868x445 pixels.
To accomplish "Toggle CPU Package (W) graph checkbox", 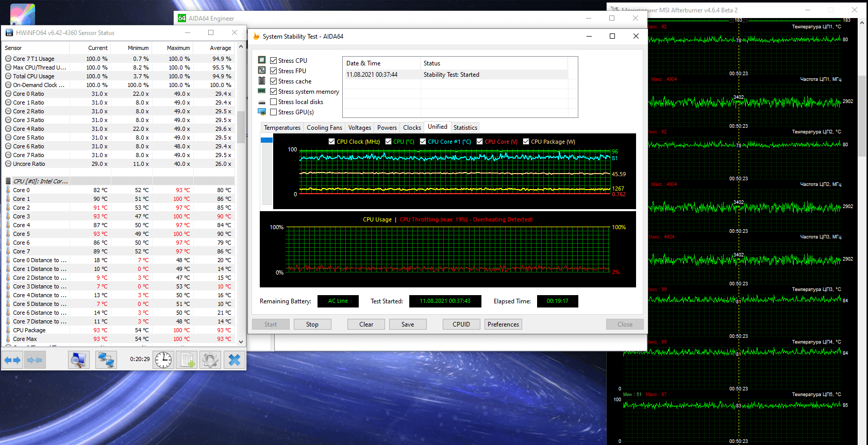I will pyautogui.click(x=526, y=142).
